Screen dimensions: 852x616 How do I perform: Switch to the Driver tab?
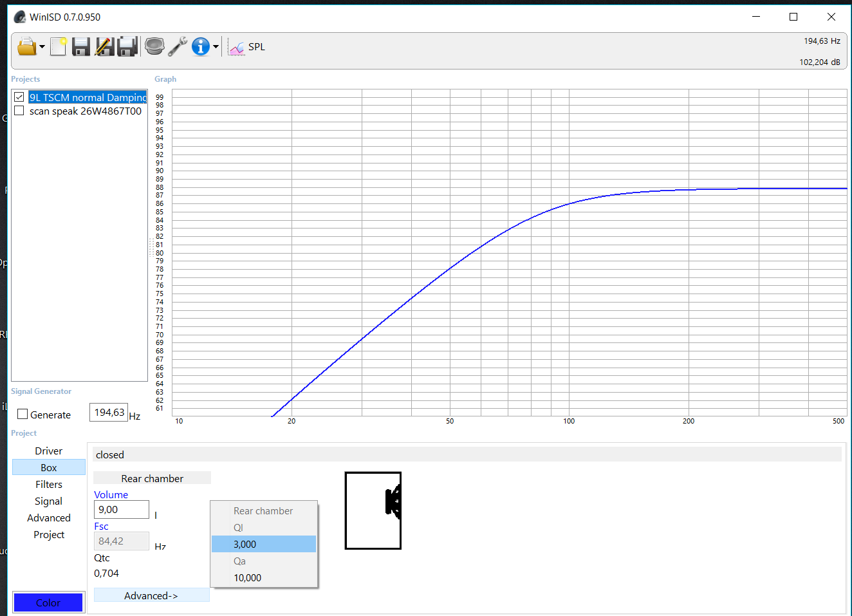pos(49,451)
